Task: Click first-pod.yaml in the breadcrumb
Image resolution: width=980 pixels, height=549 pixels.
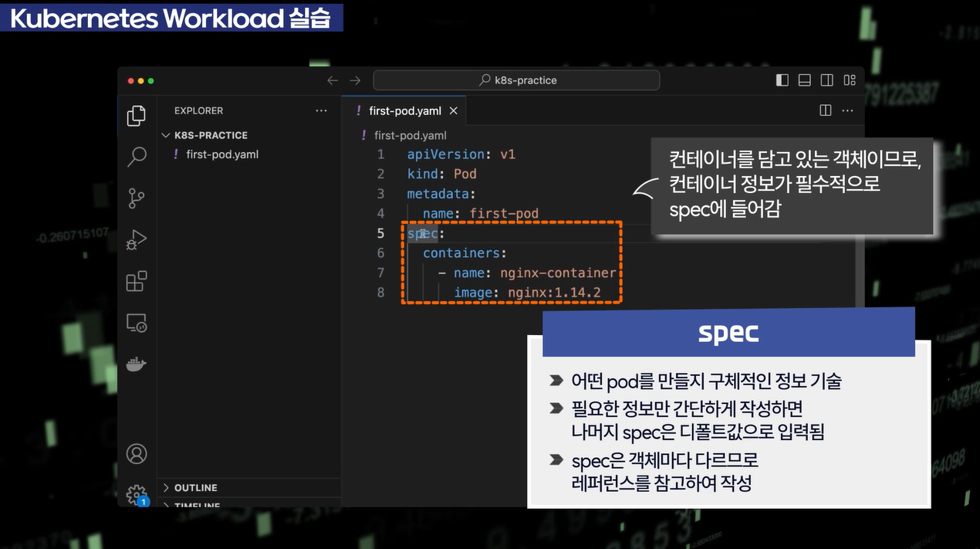Action: tap(411, 135)
